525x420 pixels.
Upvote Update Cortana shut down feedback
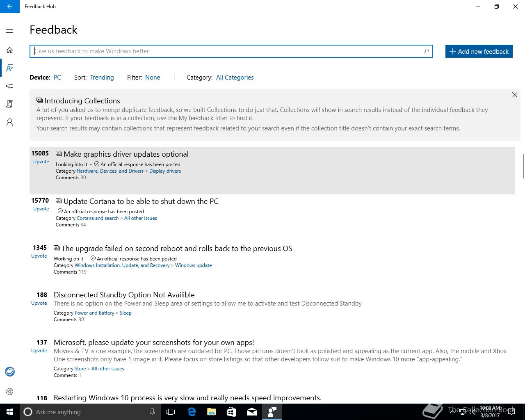41,209
